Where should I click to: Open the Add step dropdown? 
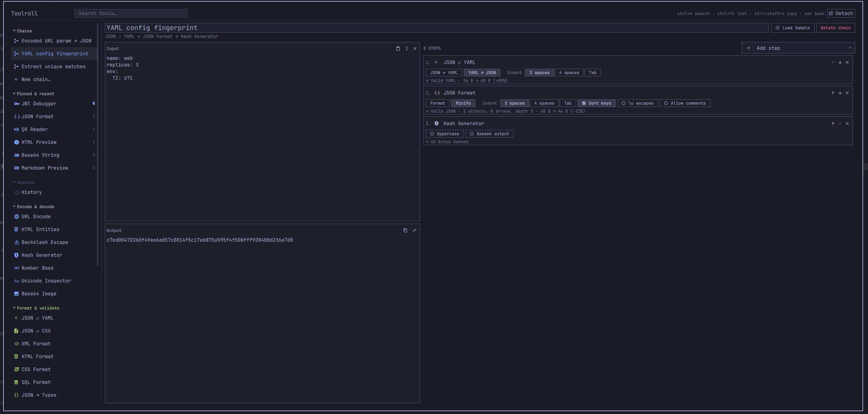798,48
